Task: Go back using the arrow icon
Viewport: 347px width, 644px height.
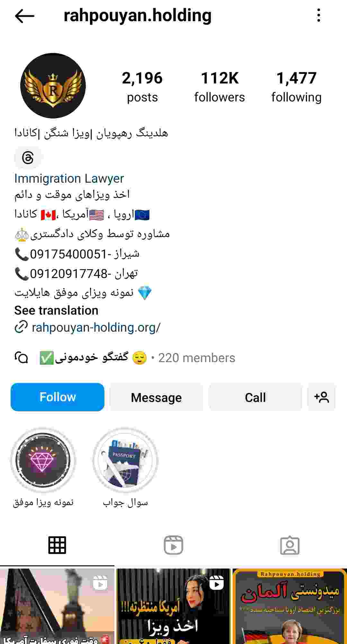Action: (24, 16)
